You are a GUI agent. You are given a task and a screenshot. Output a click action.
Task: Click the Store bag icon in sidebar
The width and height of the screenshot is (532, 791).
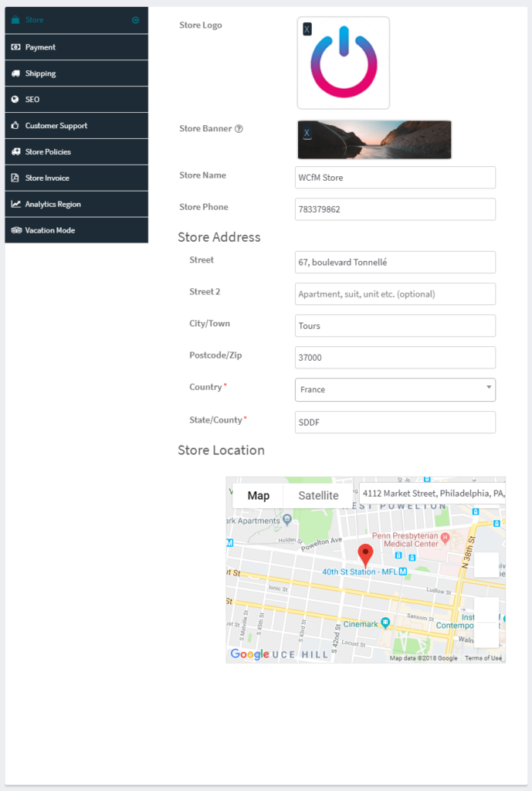pos(15,20)
